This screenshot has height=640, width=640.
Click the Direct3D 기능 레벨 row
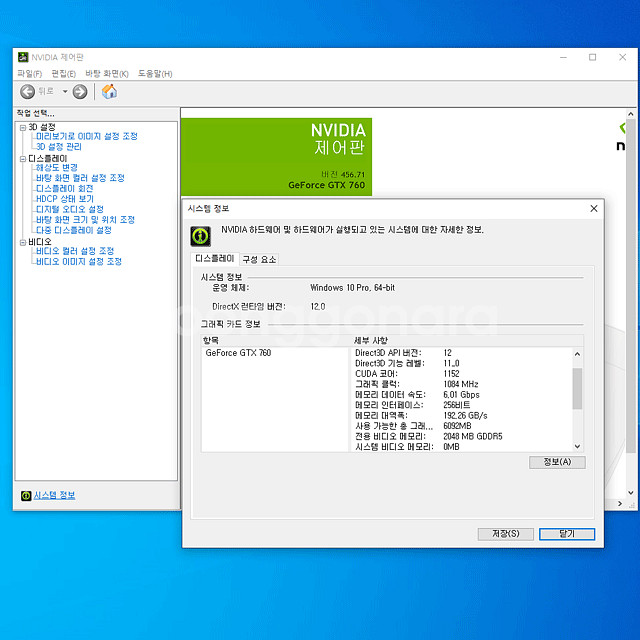coord(462,363)
